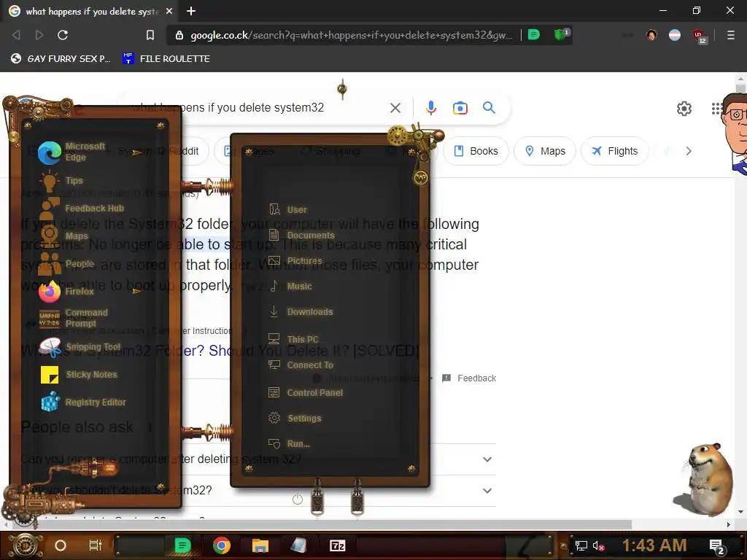
Task: Click the address bar URL
Action: coord(351,35)
